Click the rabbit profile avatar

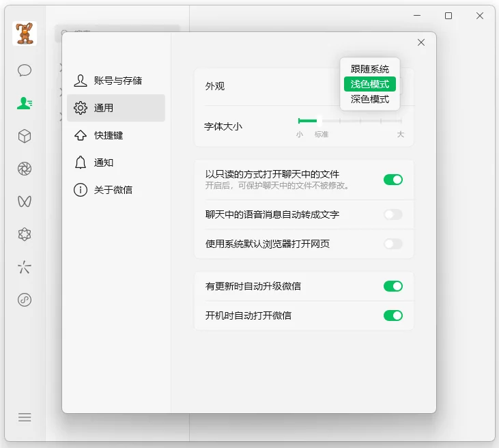pyautogui.click(x=25, y=33)
